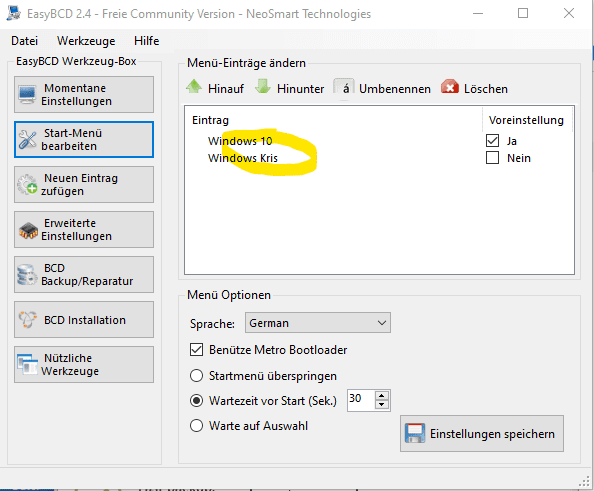Screen dimensions: 594x491
Task: Click the monitor icon on Momentane Einstellungen
Action: (x=27, y=95)
